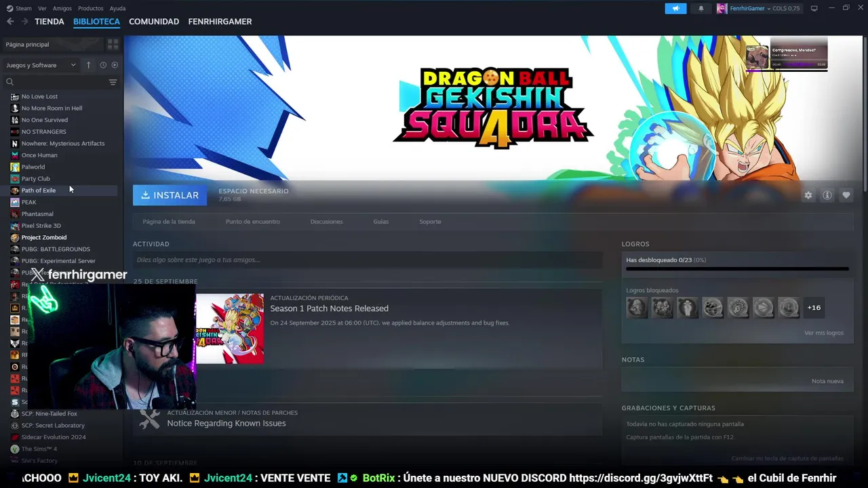Toggle favorite heart for this game
The width and height of the screenshot is (868, 488).
click(x=846, y=195)
